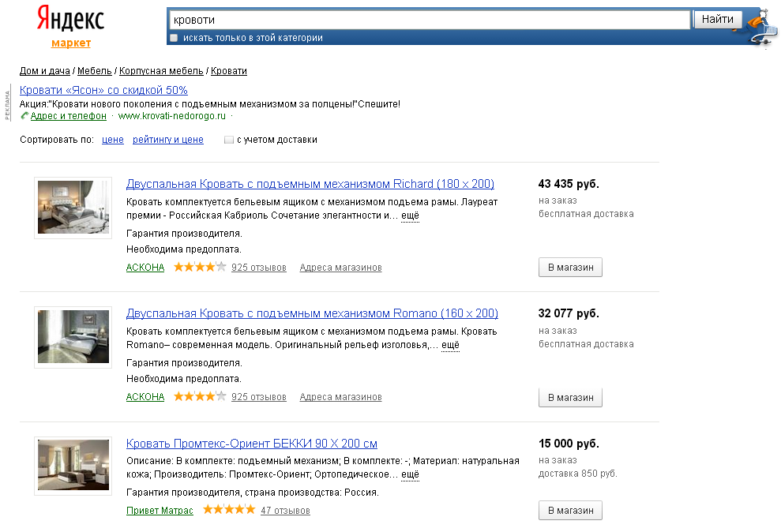Open 'Кровать Промтекс-Ориент БЕККИ 90 Х 200 см' link
This screenshot has height=532, width=781.
click(252, 444)
